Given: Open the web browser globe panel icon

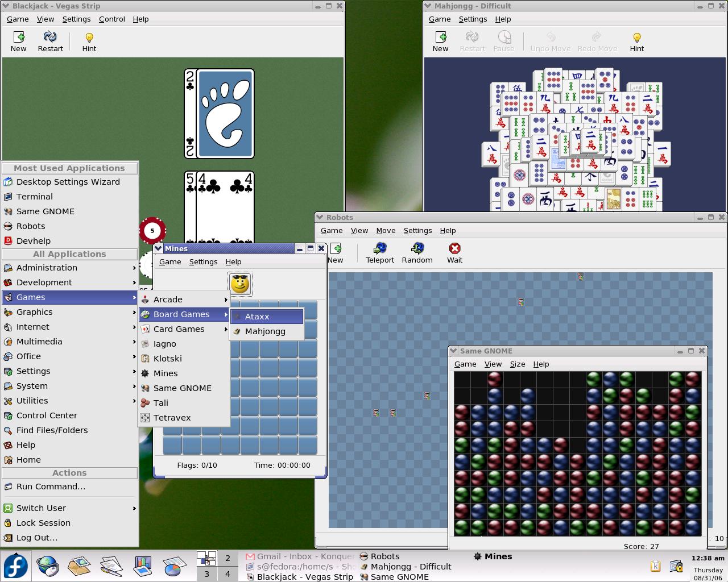Looking at the screenshot, I should (48, 566).
